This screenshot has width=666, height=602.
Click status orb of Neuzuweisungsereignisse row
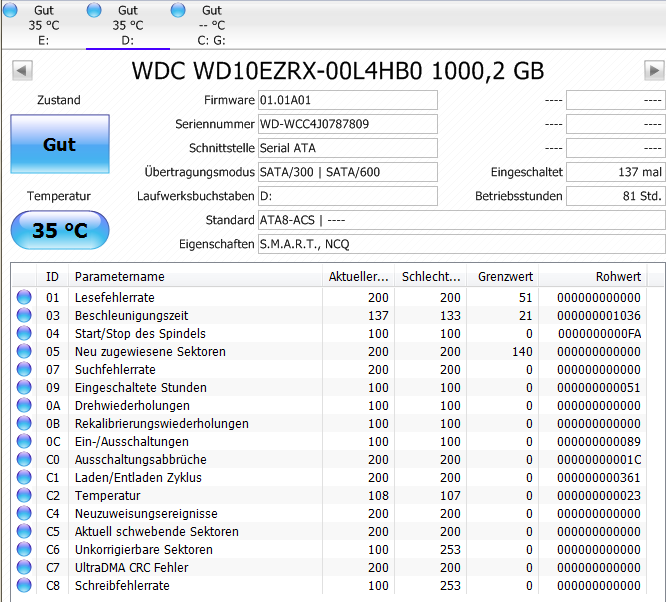click(24, 513)
